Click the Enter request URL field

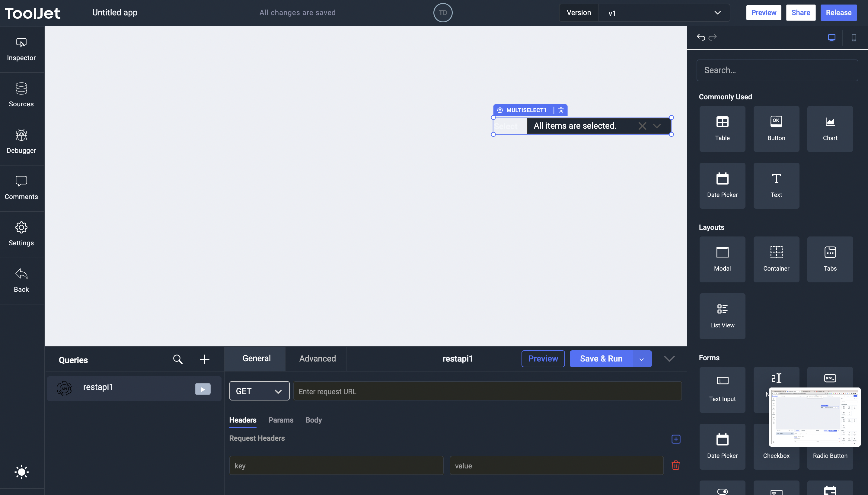point(487,391)
